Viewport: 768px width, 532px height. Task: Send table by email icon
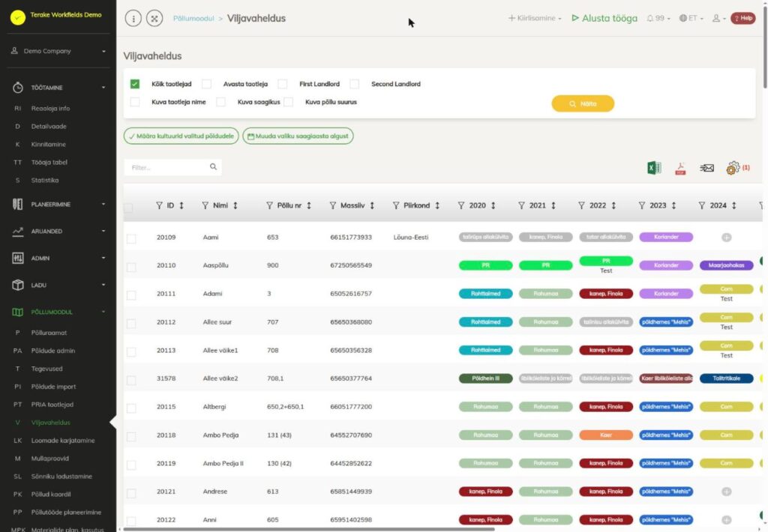point(706,169)
